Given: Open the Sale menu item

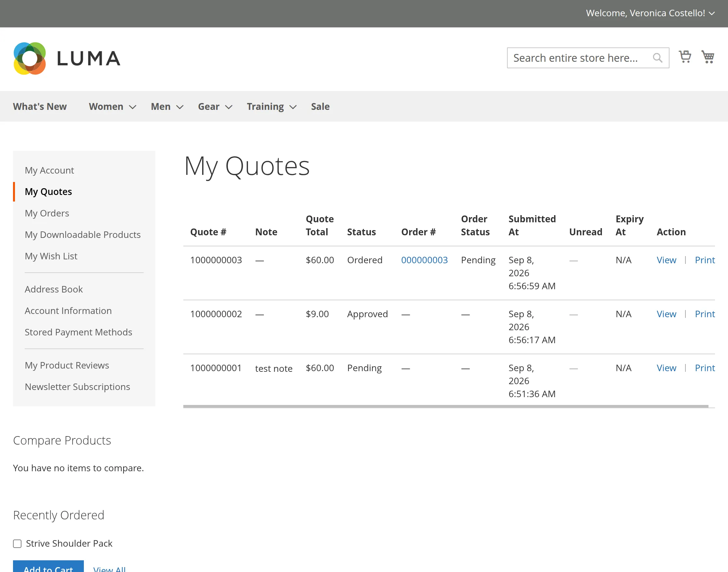Looking at the screenshot, I should coord(320,107).
